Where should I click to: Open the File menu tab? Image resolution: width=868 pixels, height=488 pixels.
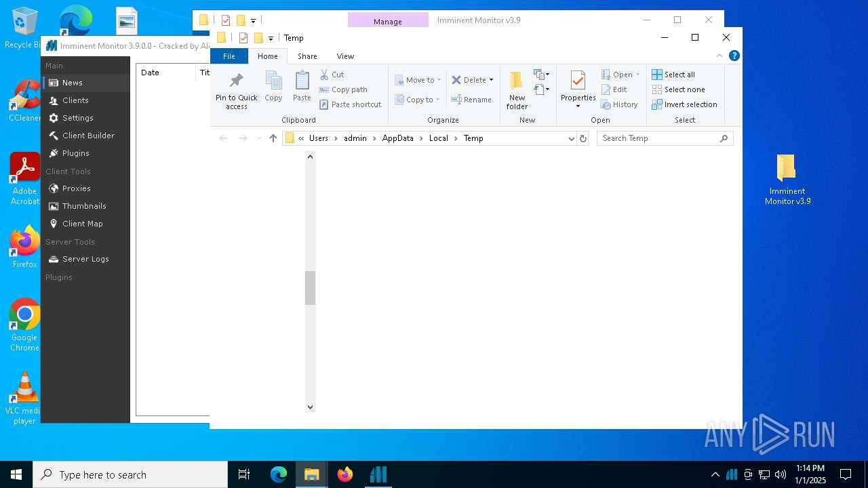pos(229,56)
